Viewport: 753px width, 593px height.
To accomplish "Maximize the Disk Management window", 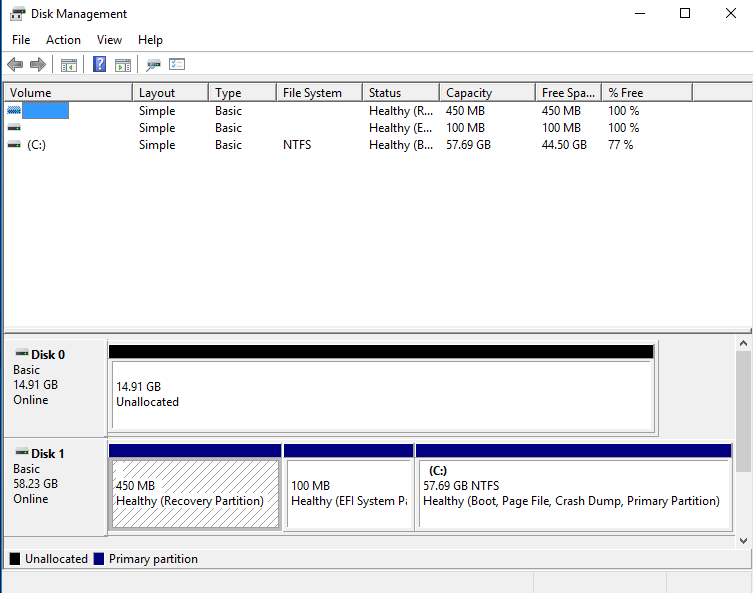I will tap(685, 13).
